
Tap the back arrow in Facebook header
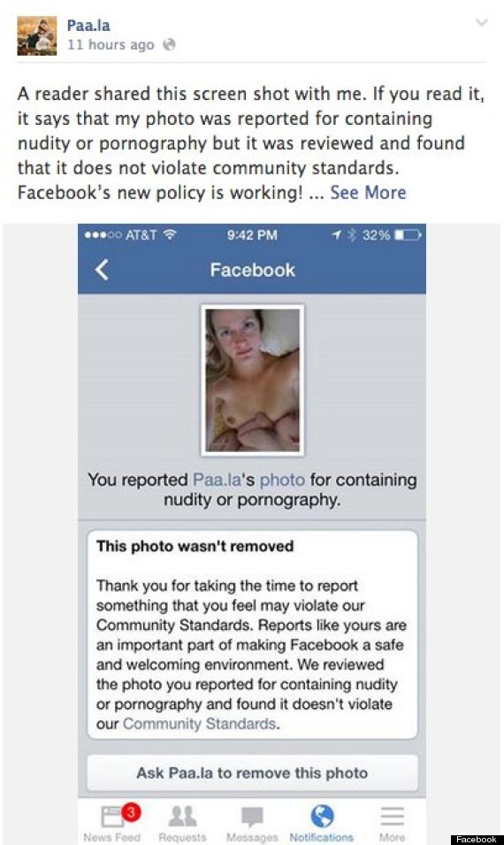(101, 270)
